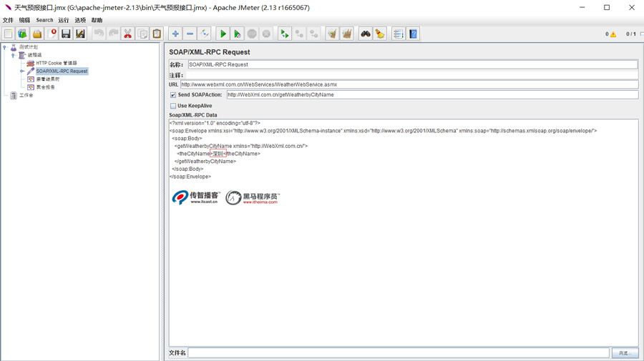Click the Redo arrow icon
This screenshot has width=644, height=361.
pos(113,34)
